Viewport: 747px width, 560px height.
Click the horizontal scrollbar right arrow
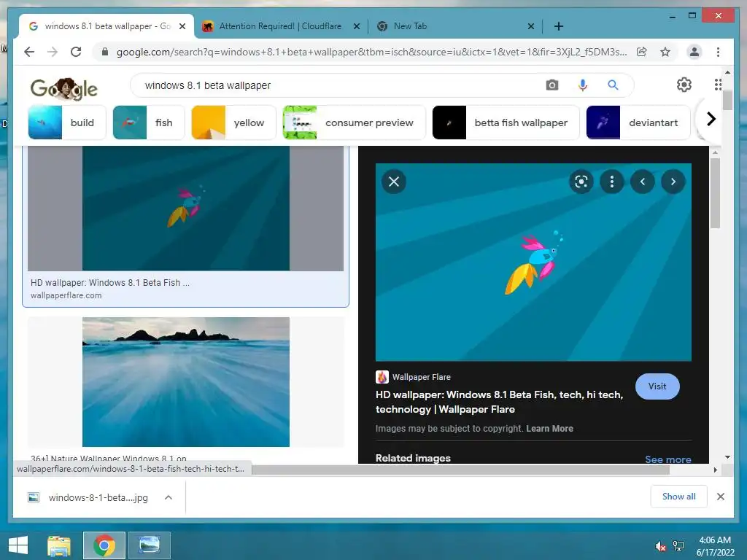pos(715,470)
